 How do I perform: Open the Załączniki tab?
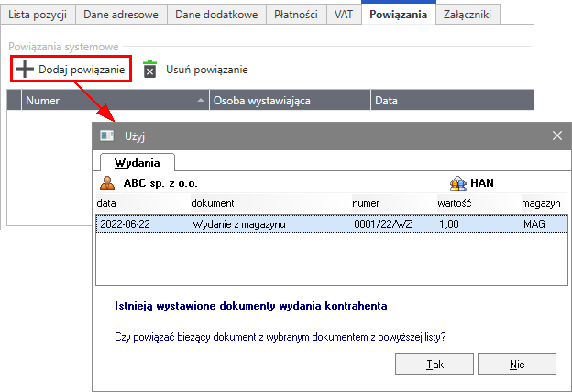click(x=467, y=15)
